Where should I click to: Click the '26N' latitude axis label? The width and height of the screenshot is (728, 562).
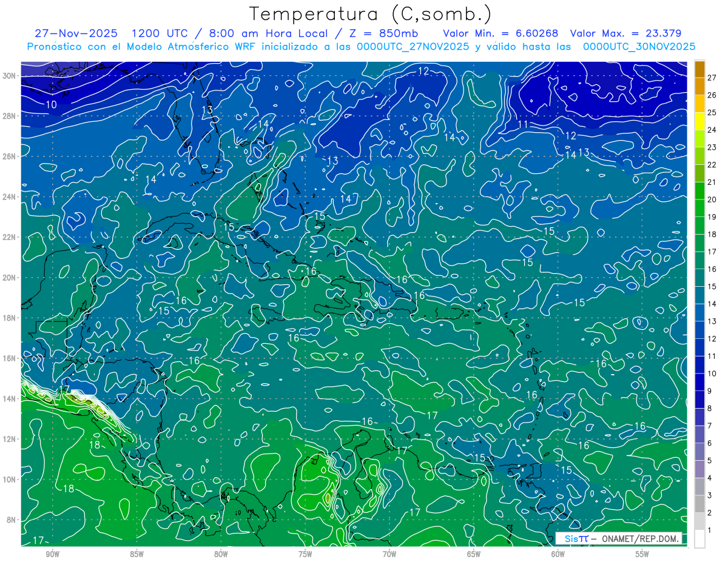click(x=10, y=156)
